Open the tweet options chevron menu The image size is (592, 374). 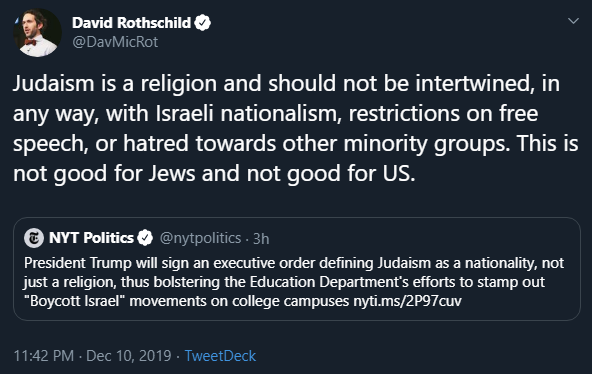click(573, 21)
